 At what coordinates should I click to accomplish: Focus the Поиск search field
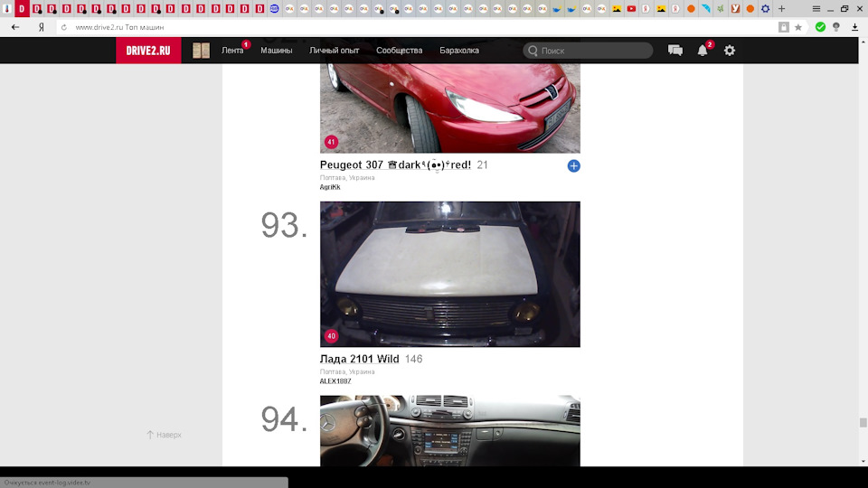588,51
